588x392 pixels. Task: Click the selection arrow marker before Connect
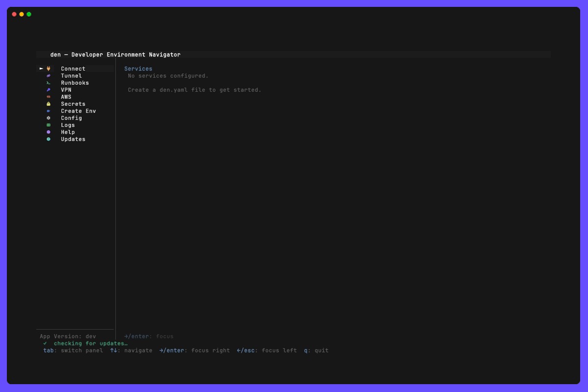coord(42,69)
